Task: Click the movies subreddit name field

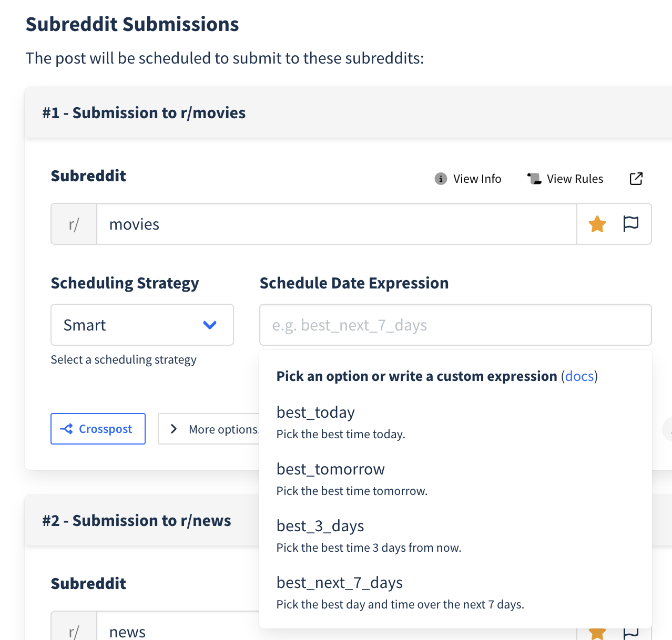Action: click(x=337, y=224)
